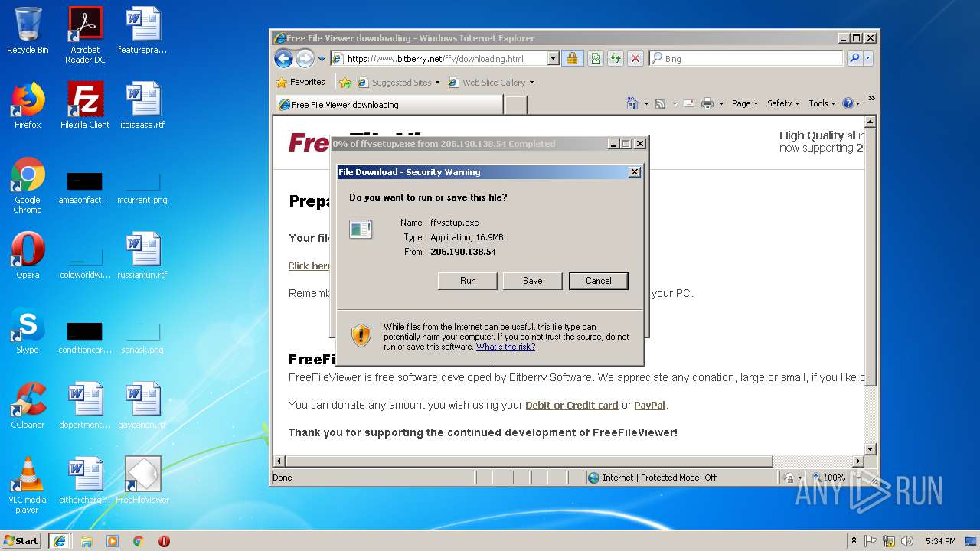Click the Internet Explorer taskbar button
This screenshot has width=980, height=551.
pyautogui.click(x=60, y=540)
